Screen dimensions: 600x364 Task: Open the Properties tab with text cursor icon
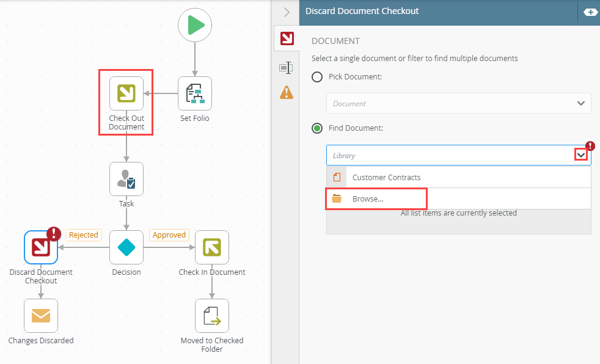click(286, 67)
